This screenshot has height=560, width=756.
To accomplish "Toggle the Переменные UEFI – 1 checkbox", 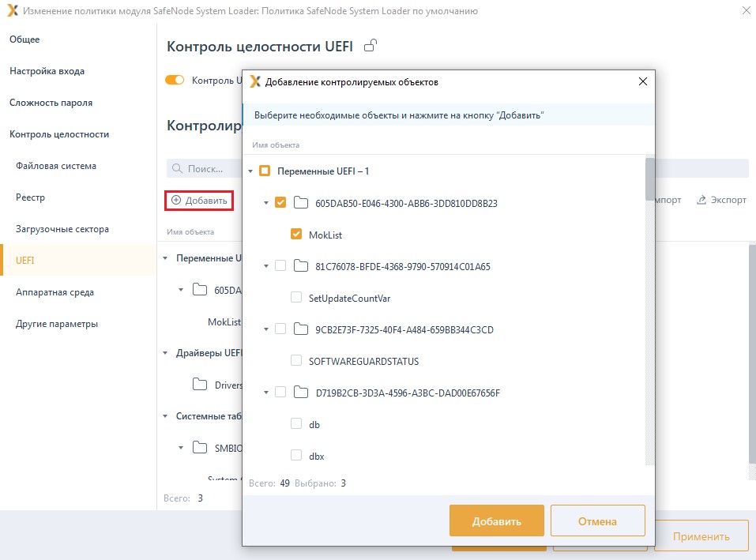I will pos(265,171).
